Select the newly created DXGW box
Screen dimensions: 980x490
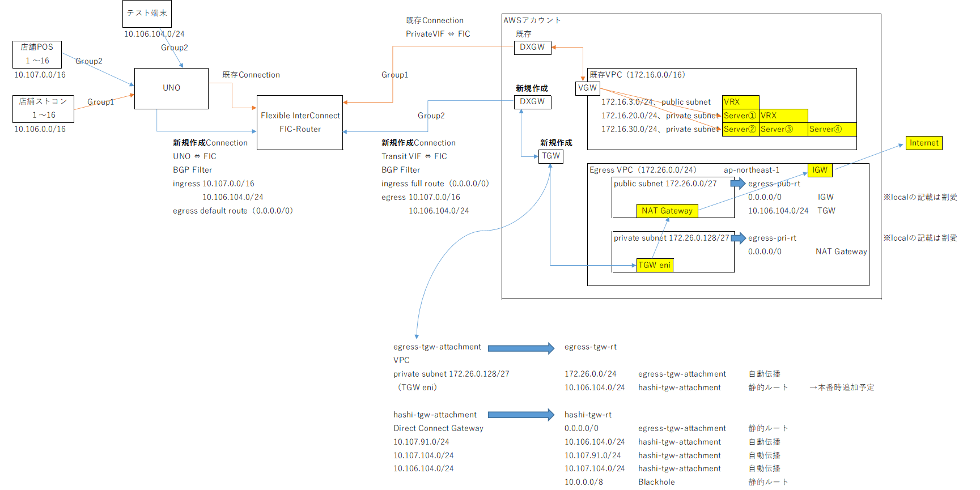tap(532, 102)
